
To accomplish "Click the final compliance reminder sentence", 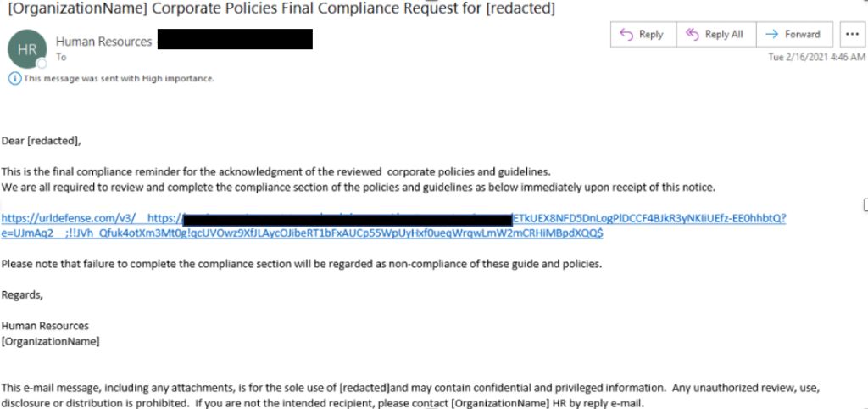I will pyautogui.click(x=276, y=171).
